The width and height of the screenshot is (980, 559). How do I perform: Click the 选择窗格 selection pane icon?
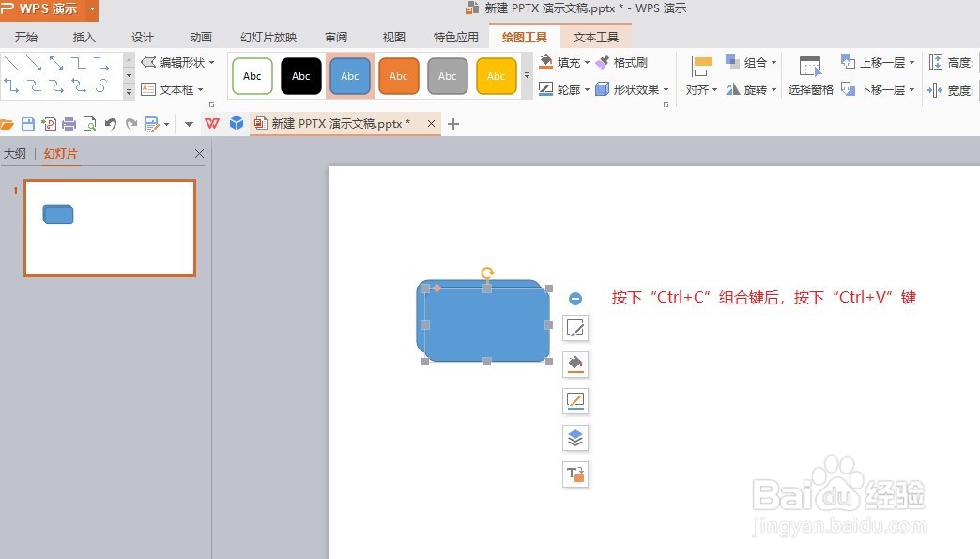click(x=810, y=75)
